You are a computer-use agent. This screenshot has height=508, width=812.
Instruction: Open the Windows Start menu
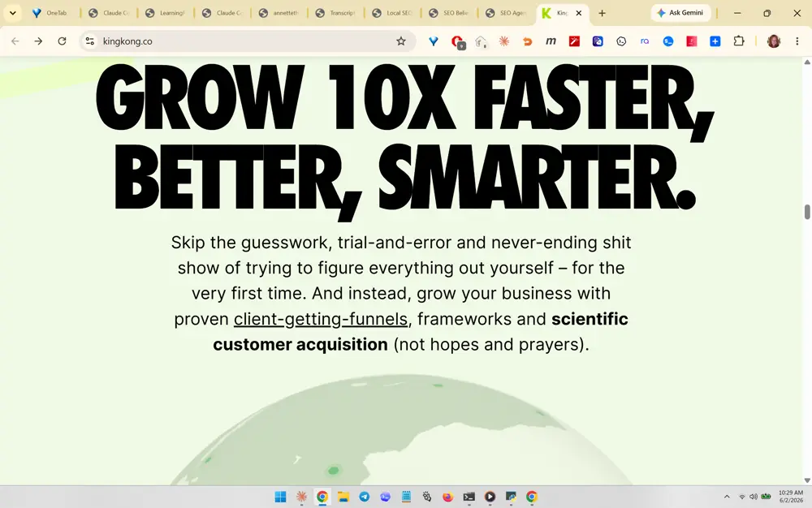[x=280, y=497]
